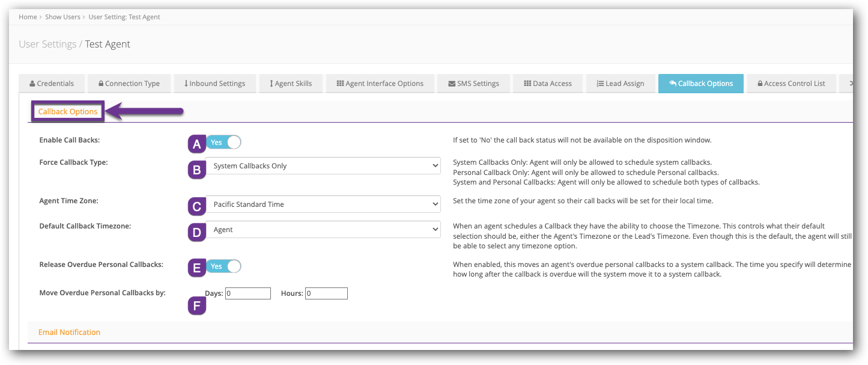Turn off Release Overdue Personal Callbacks
The width and height of the screenshot is (868, 365).
tap(223, 266)
